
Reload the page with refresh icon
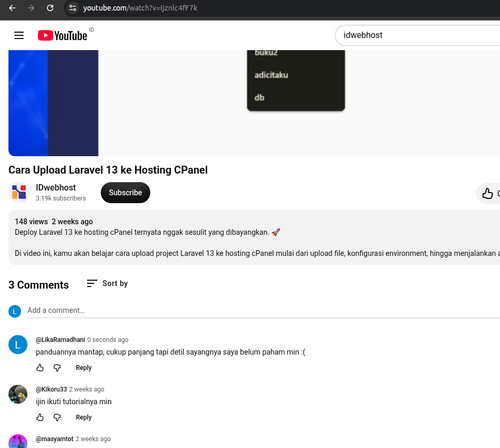point(50,8)
